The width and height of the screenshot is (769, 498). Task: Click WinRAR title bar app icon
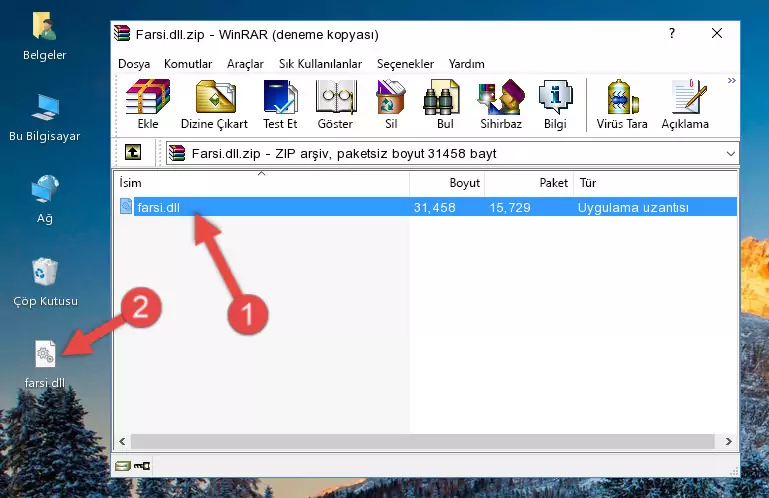[x=122, y=34]
